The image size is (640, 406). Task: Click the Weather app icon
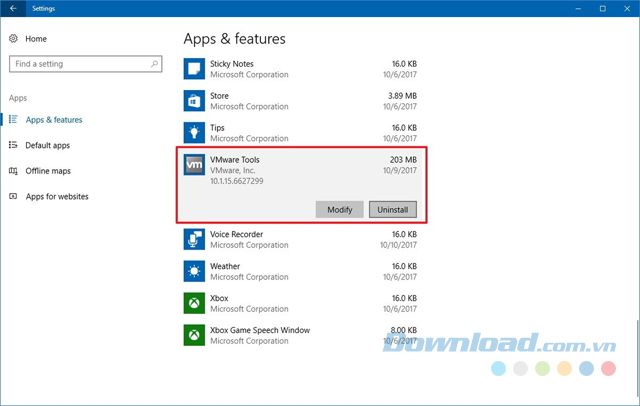pos(194,272)
